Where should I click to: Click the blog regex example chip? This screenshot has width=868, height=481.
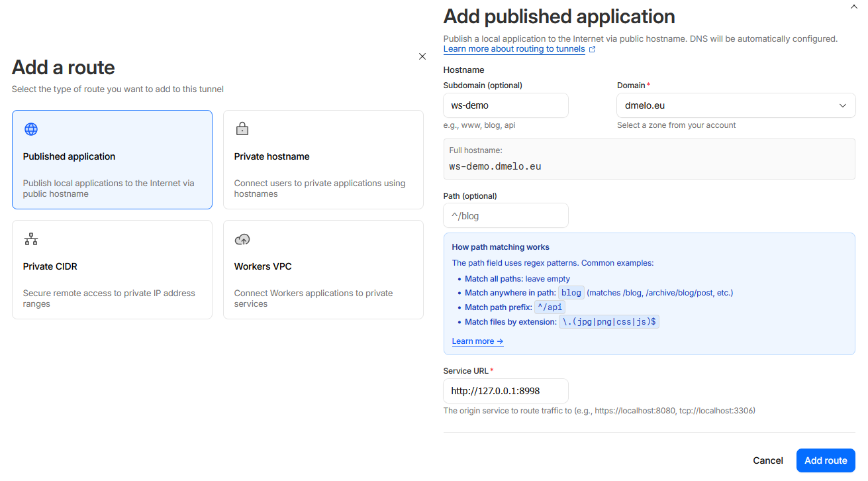[571, 292]
